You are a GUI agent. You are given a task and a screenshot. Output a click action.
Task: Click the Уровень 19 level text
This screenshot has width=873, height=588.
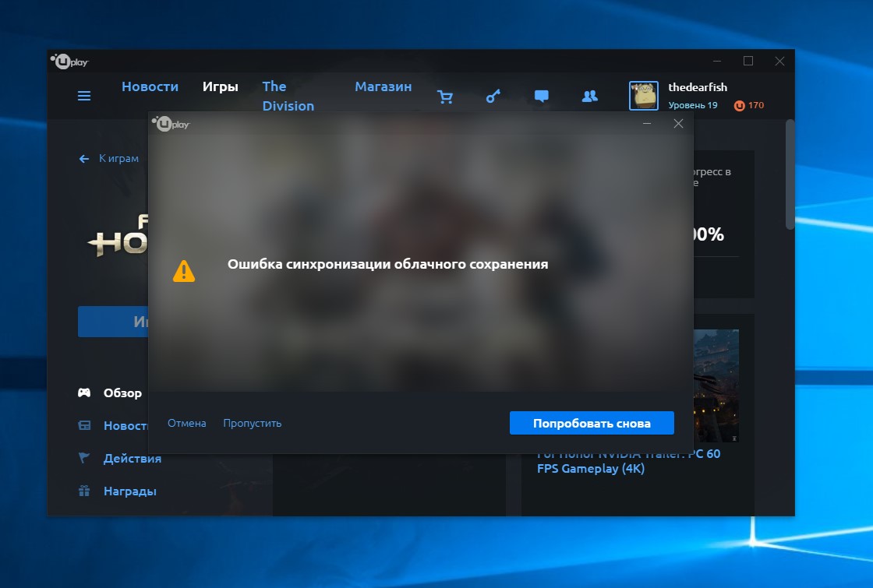tap(693, 105)
